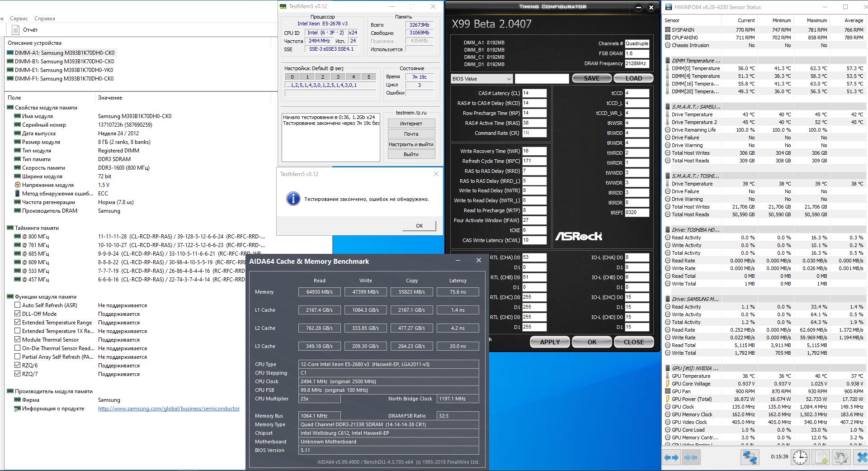Toggle the RZQ/7 checkbox

(18, 374)
